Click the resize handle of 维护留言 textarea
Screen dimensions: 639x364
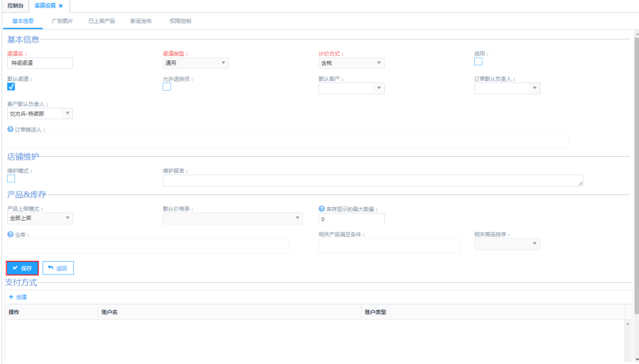pos(580,183)
